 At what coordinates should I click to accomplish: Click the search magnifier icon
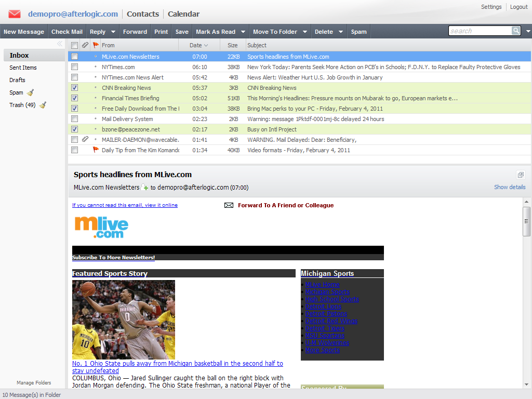coord(516,31)
